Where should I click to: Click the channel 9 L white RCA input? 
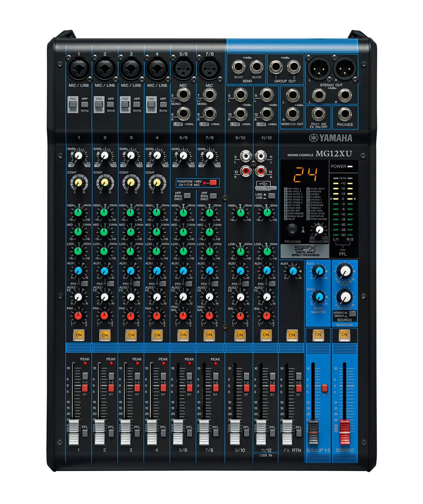pos(246,156)
